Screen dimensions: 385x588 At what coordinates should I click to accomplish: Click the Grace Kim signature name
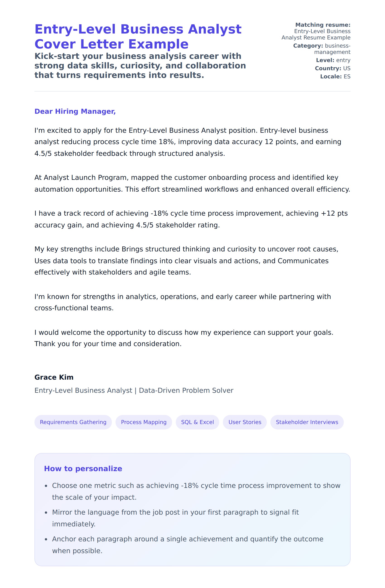coord(54,377)
